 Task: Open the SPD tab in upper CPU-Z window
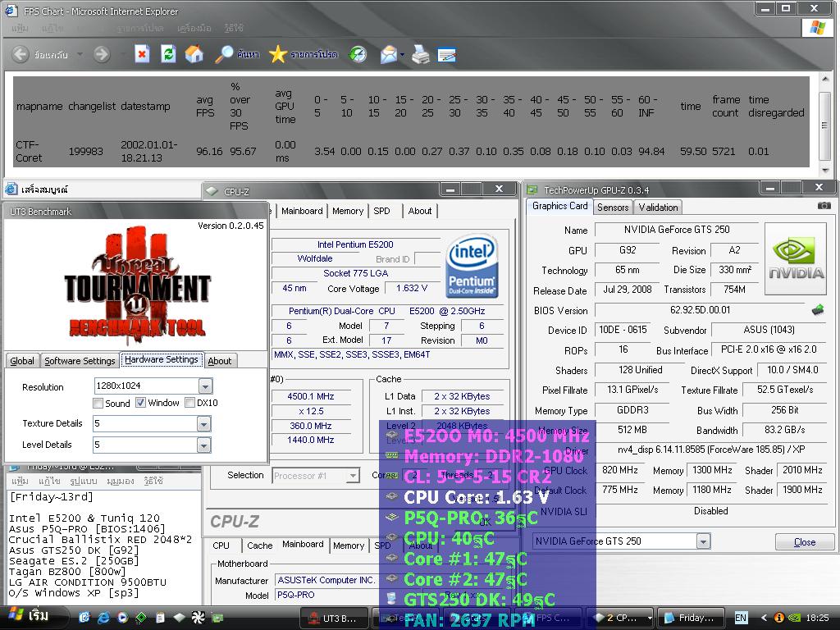coord(382,211)
